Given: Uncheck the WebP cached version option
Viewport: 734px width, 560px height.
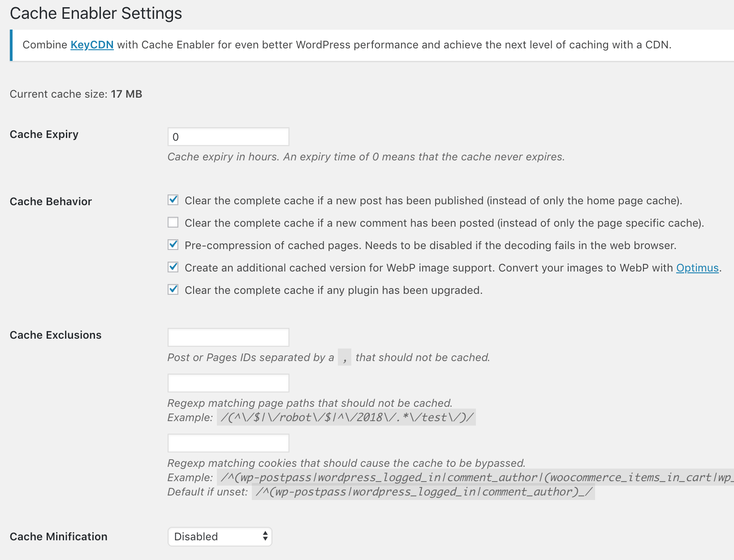Looking at the screenshot, I should (173, 267).
